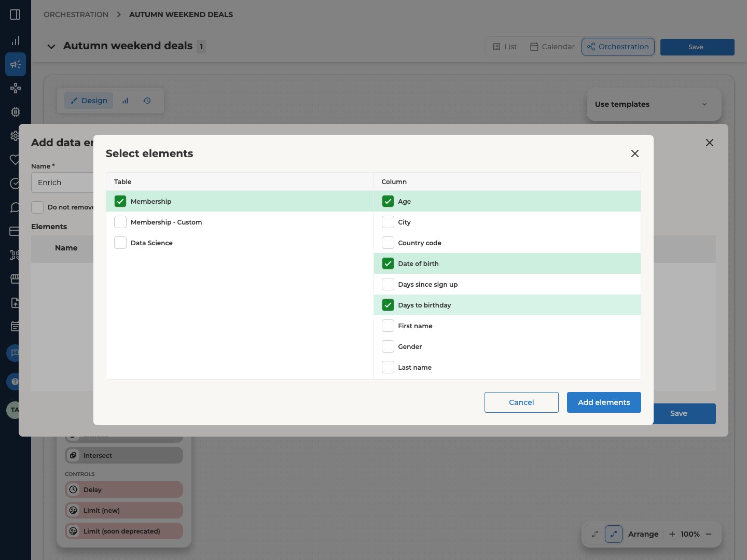
Task: Select the Intersect node icon
Action: click(73, 455)
